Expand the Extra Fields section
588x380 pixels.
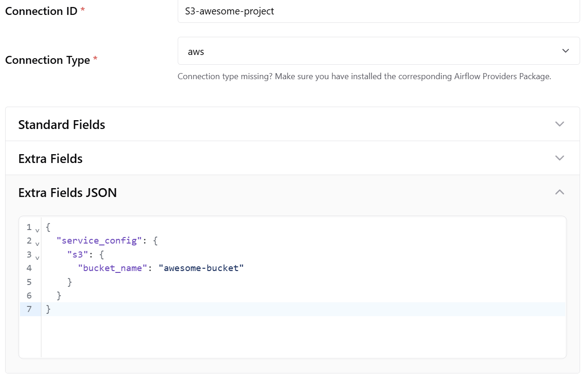pyautogui.click(x=293, y=158)
